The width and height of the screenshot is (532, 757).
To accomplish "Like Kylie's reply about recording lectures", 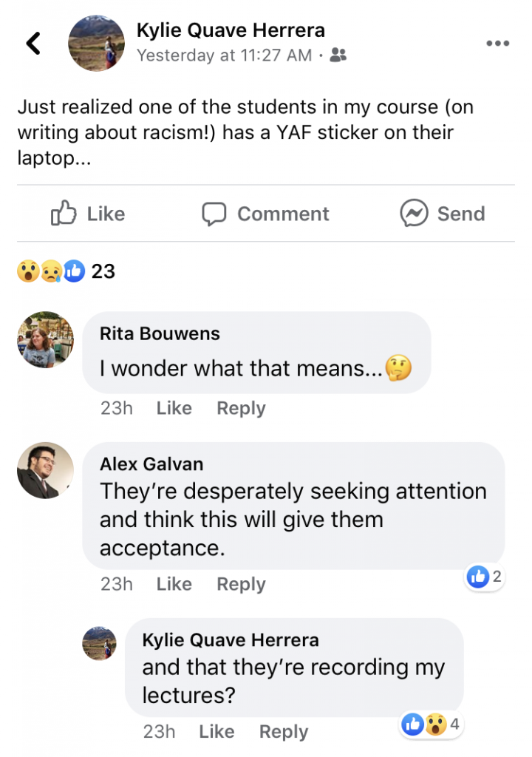I will tap(216, 732).
